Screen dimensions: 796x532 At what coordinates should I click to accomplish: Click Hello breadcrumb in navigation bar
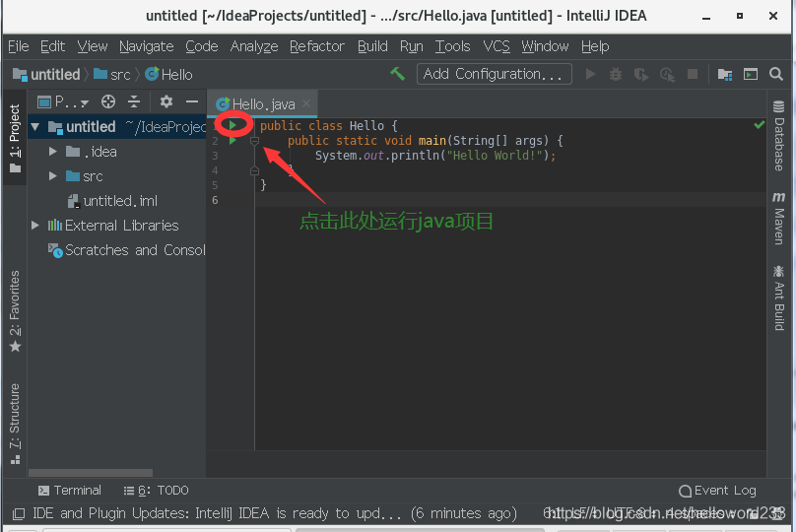click(x=169, y=75)
